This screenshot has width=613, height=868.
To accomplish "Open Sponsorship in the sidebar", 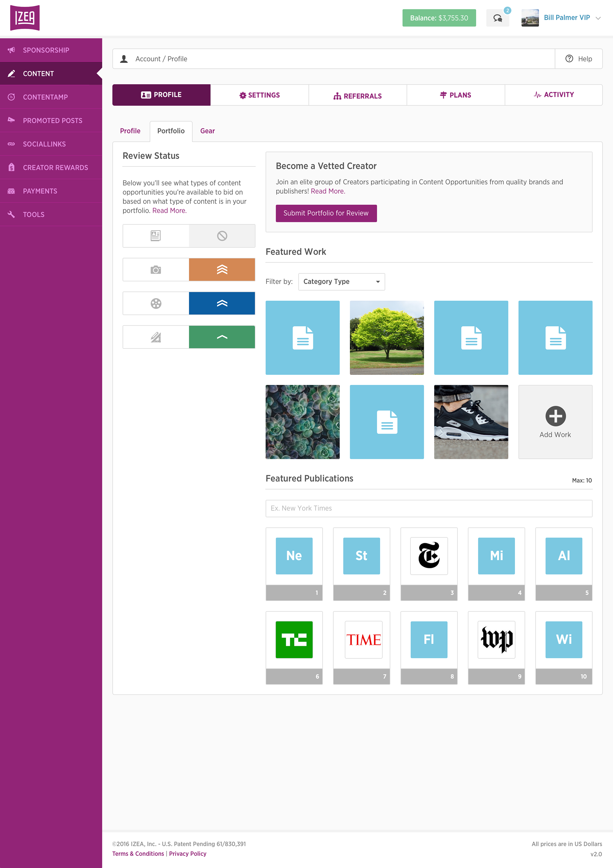I will 51,50.
